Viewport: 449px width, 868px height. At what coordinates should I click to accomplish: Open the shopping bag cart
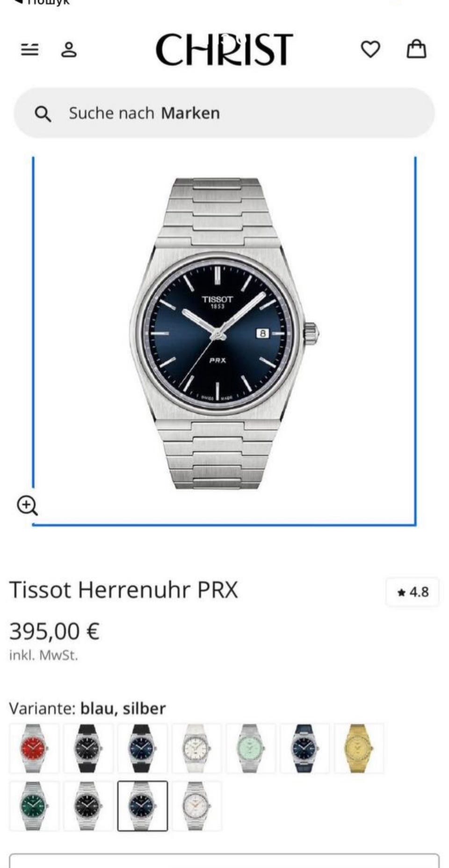(416, 49)
